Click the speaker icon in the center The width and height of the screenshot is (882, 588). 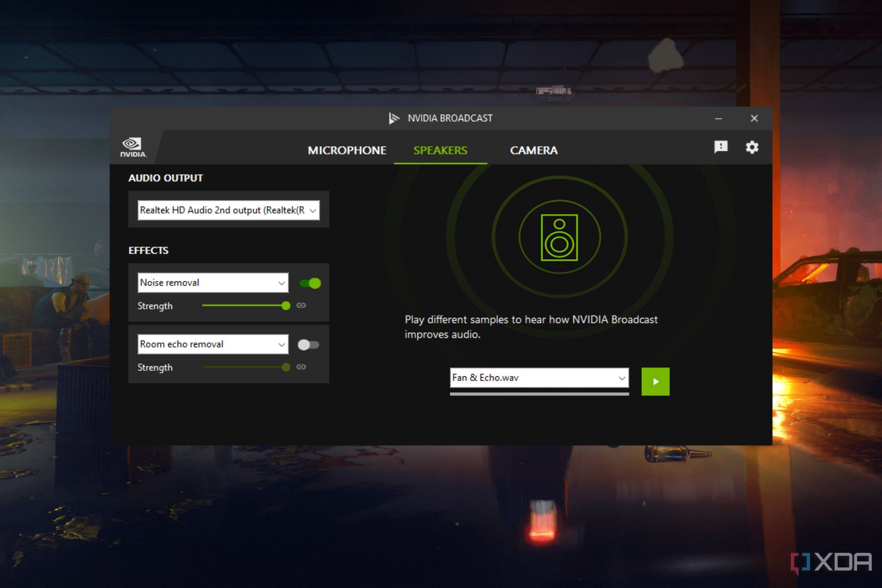(x=559, y=237)
